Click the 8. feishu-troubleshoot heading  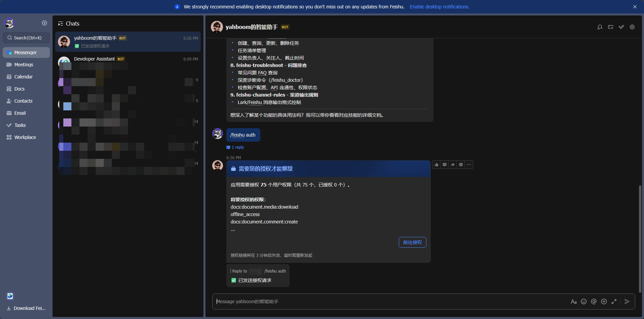(x=268, y=65)
